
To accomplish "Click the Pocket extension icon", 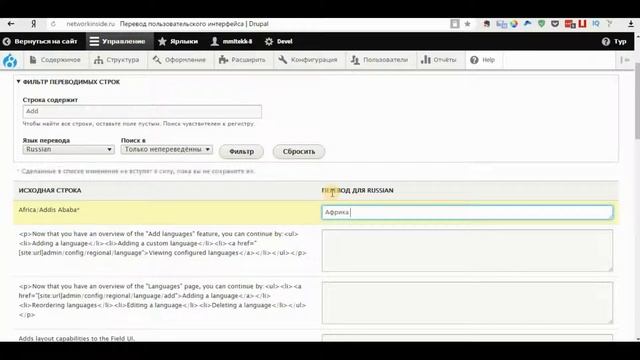I will pos(555,24).
